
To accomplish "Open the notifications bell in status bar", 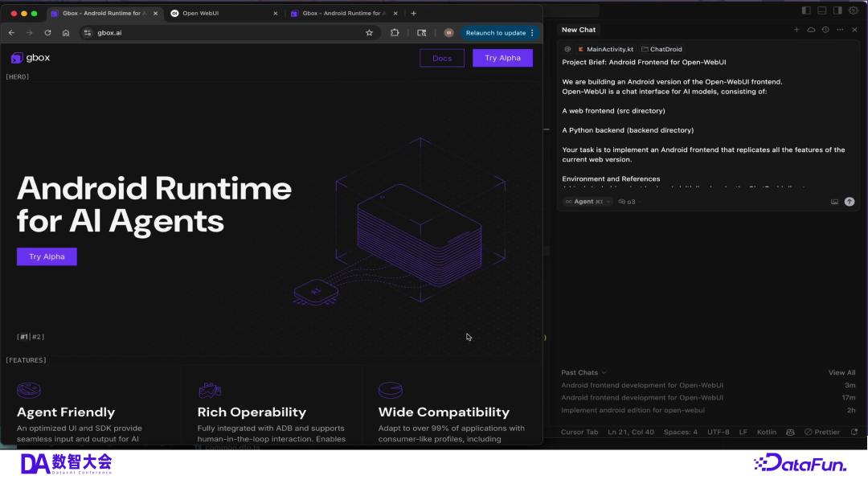I will click(x=854, y=432).
